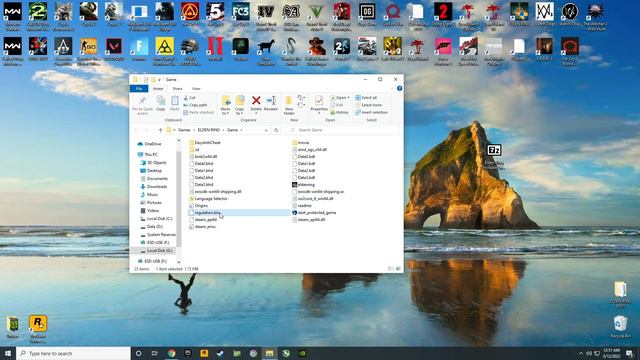The height and width of the screenshot is (360, 640).
Task: Click the Properties checkmark icon
Action: [319, 100]
